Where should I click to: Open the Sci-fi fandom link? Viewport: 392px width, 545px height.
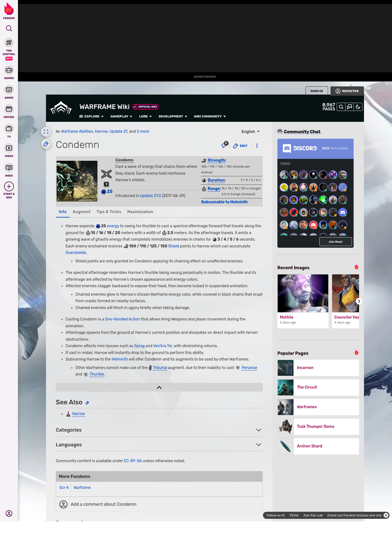pyautogui.click(x=64, y=488)
